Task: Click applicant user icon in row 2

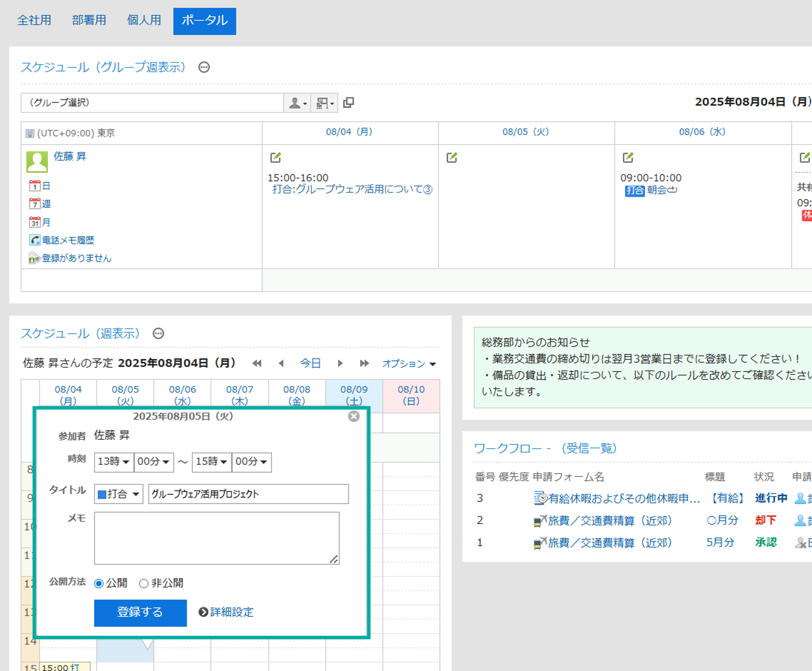Action: 800,520
